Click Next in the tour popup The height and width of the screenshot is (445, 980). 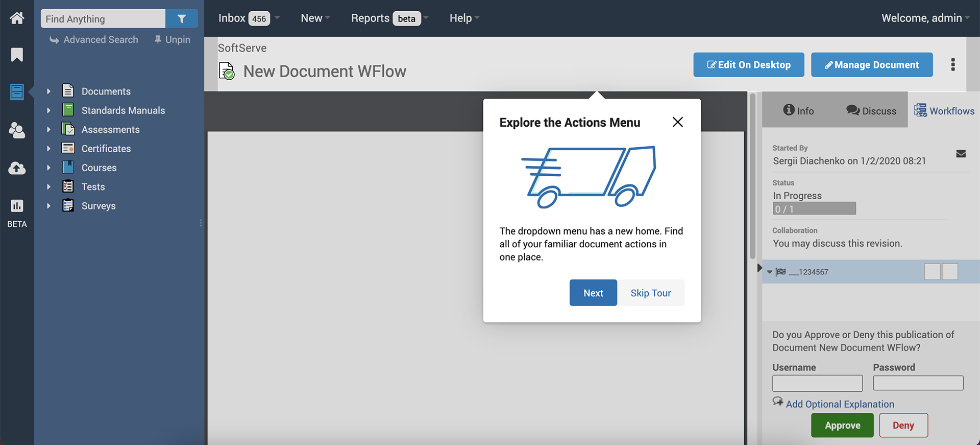(x=593, y=293)
